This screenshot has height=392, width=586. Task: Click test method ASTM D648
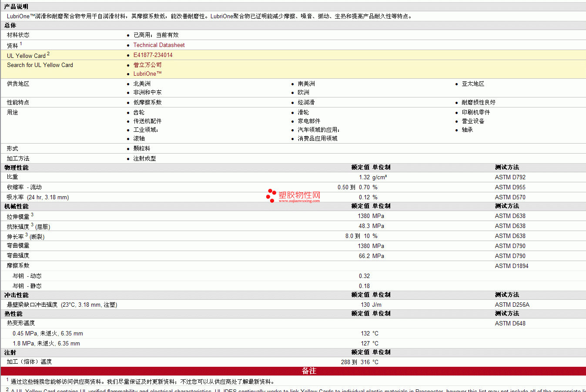[x=510, y=323]
